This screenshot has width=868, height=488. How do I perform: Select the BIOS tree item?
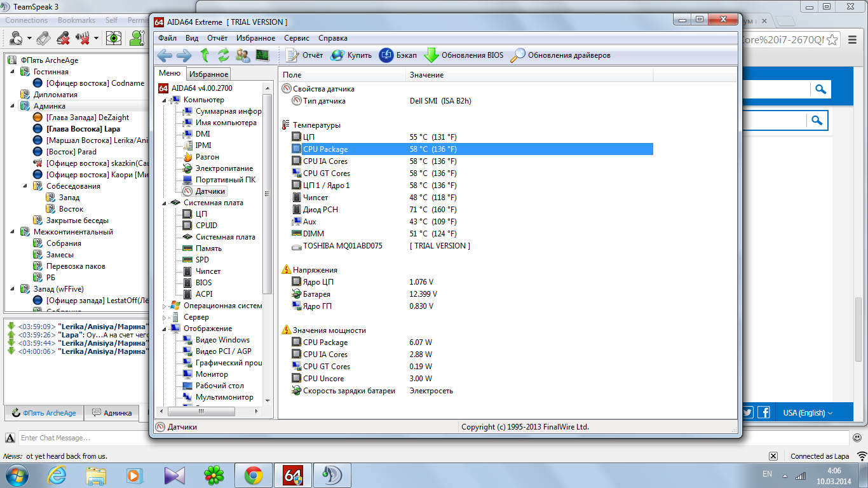(197, 283)
